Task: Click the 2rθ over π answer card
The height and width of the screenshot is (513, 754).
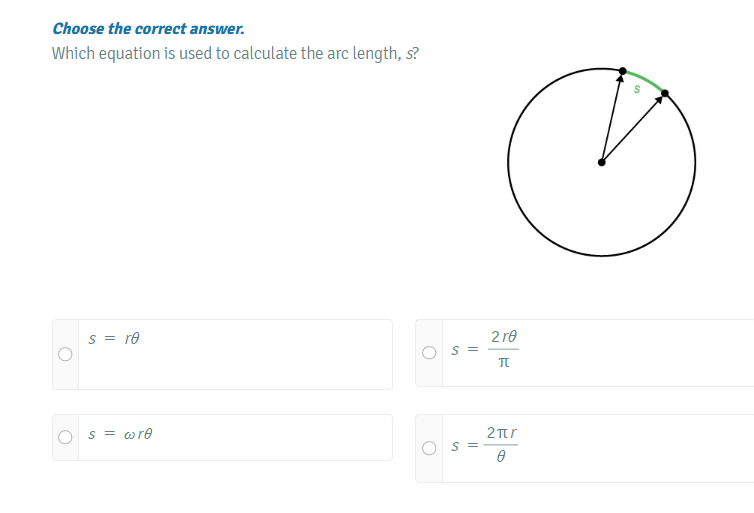Action: coord(584,353)
